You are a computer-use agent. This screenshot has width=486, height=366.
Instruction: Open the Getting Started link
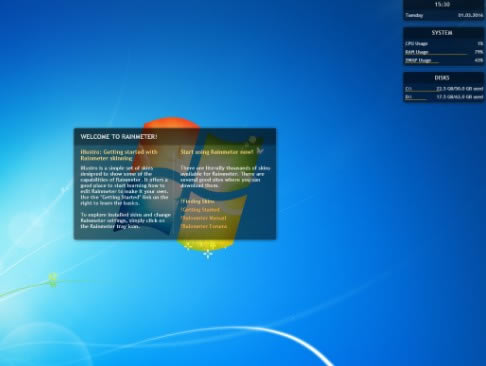[x=200, y=210]
